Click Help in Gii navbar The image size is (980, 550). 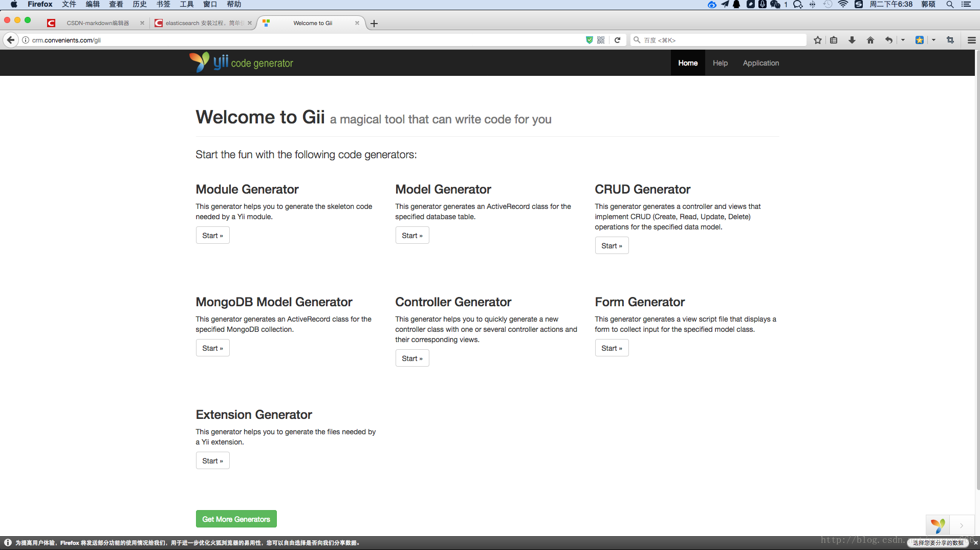tap(720, 63)
